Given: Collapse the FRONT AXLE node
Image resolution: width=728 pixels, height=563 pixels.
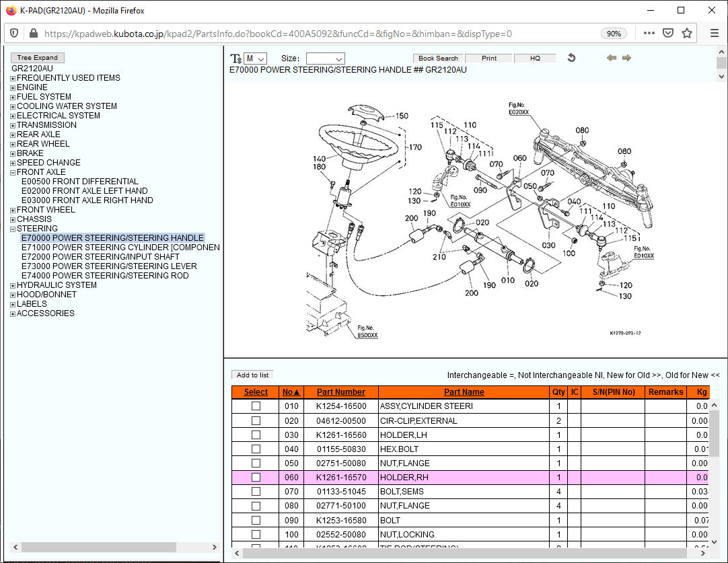Looking at the screenshot, I should tap(13, 173).
